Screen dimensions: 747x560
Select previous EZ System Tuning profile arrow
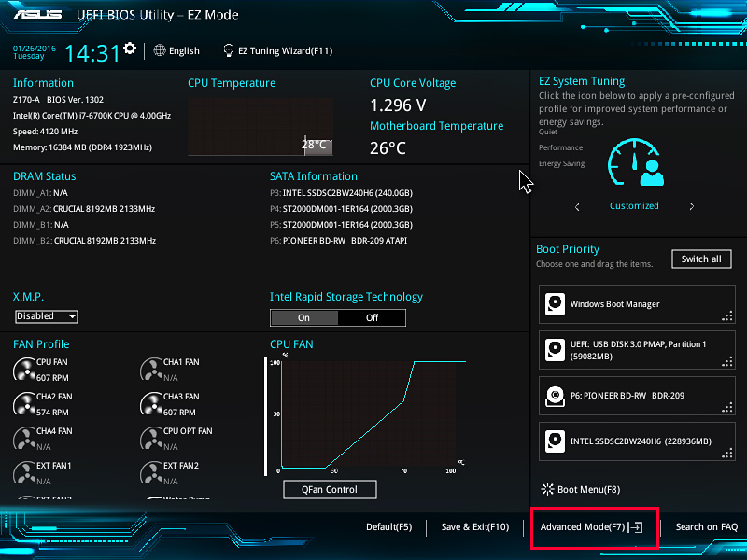[x=577, y=206]
